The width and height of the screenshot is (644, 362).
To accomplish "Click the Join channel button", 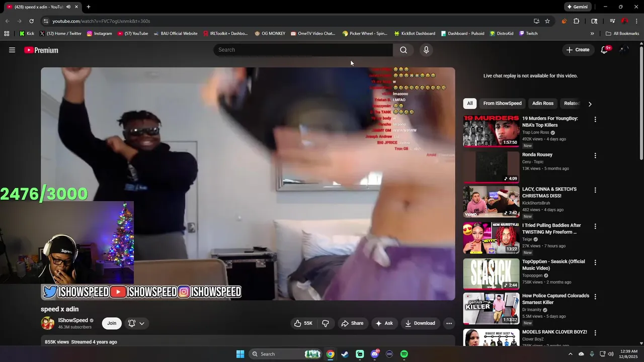I will tap(112, 323).
